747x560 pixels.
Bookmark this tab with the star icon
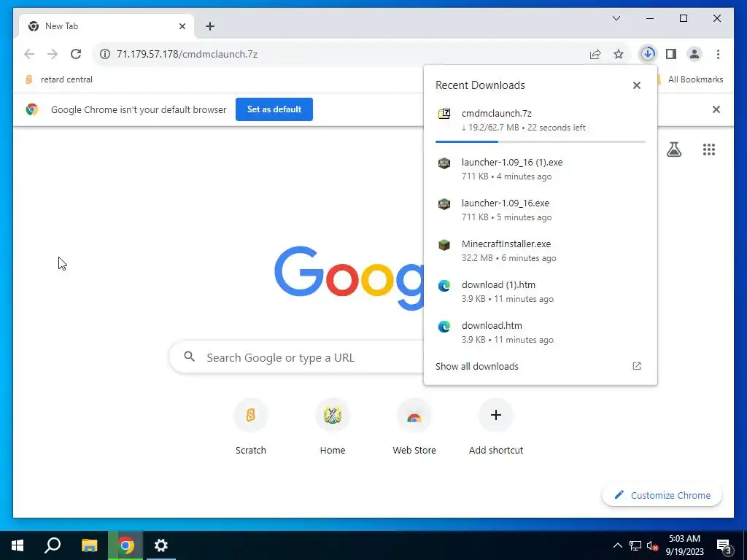point(619,54)
